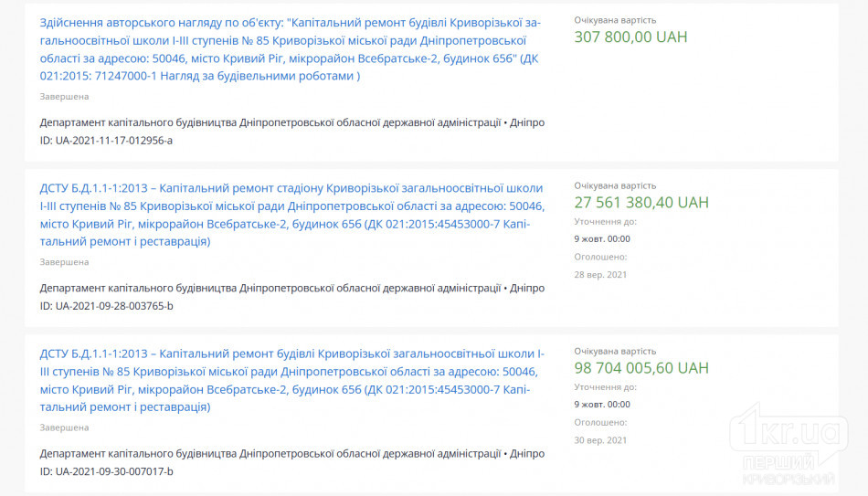Click 'Очікувана вартість' label above 27 561 380,40 UAH
868x496 pixels.
615,185
